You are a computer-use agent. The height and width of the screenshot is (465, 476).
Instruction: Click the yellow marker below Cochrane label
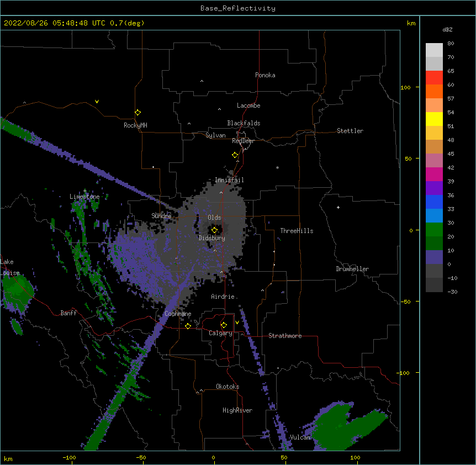[188, 326]
